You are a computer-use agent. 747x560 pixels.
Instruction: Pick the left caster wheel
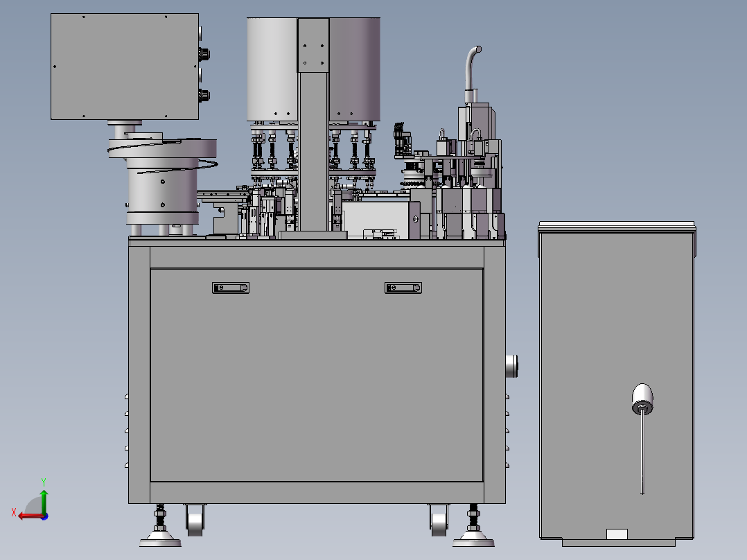tap(195, 520)
